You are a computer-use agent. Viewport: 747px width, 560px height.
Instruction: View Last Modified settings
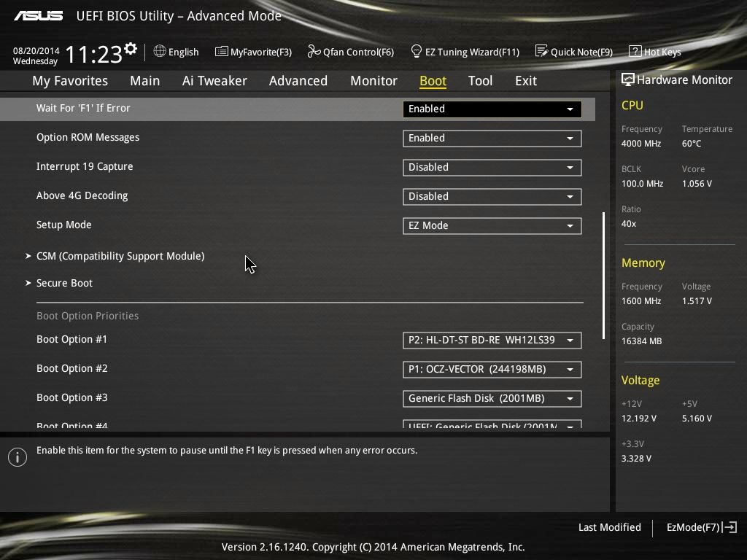(609, 527)
